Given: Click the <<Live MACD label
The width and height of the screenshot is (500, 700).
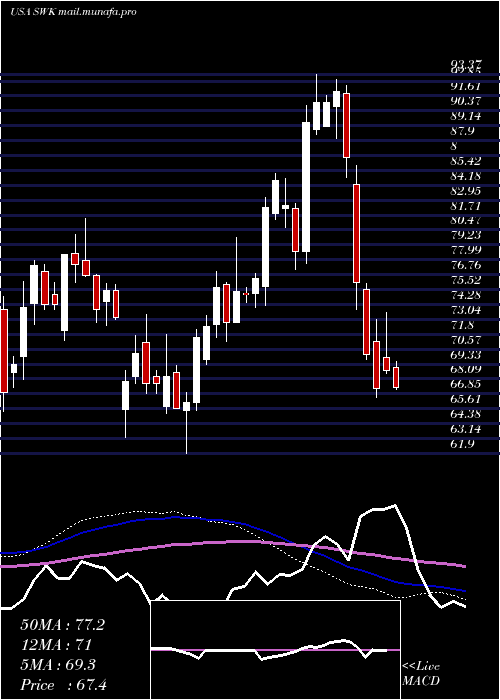Looking at the screenshot, I should pos(421,674).
